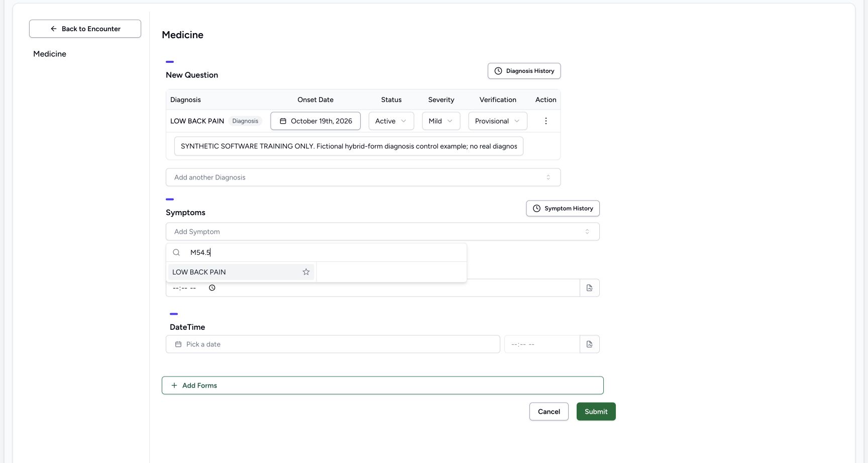Image resolution: width=868 pixels, height=463 pixels.
Task: Click the note icon beside DateTime field
Action: pos(590,344)
